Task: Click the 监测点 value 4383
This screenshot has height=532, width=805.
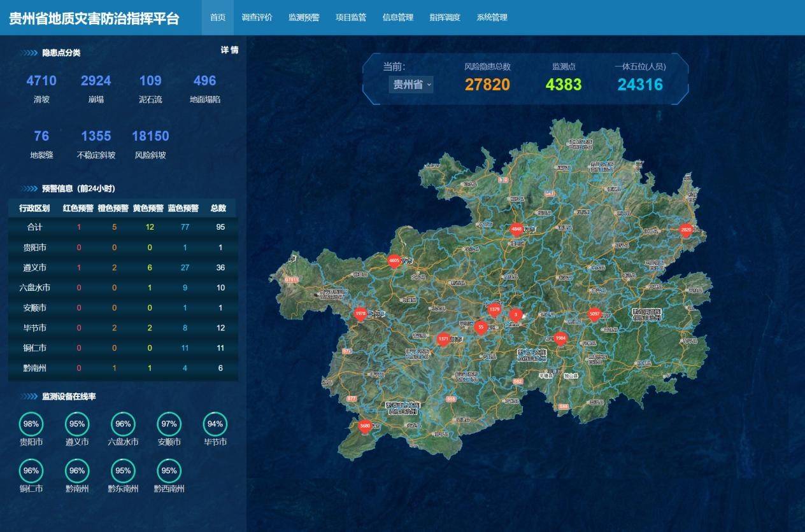Action: pos(564,85)
